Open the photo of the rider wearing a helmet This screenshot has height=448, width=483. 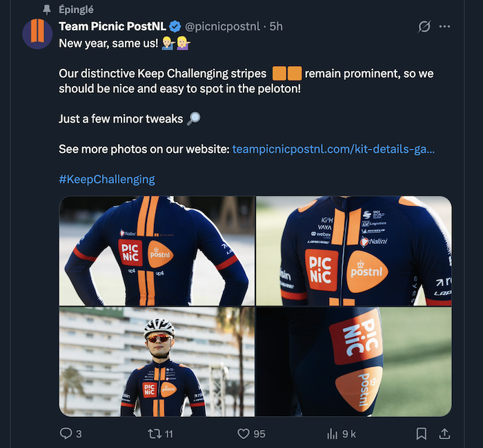pos(157,362)
